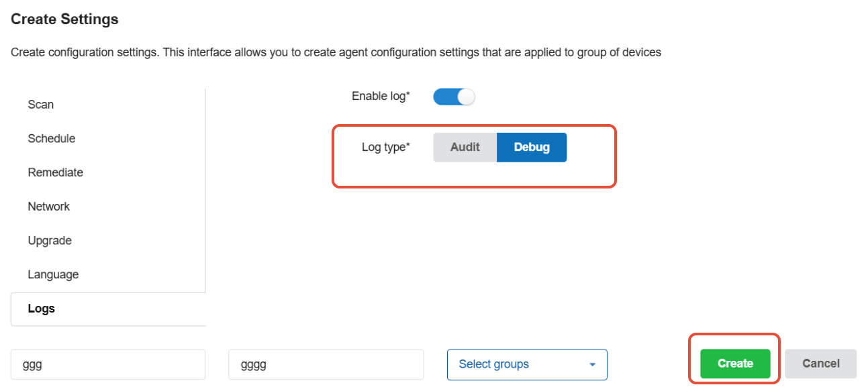Open the Scan settings tab
868x387 pixels.
tap(41, 105)
